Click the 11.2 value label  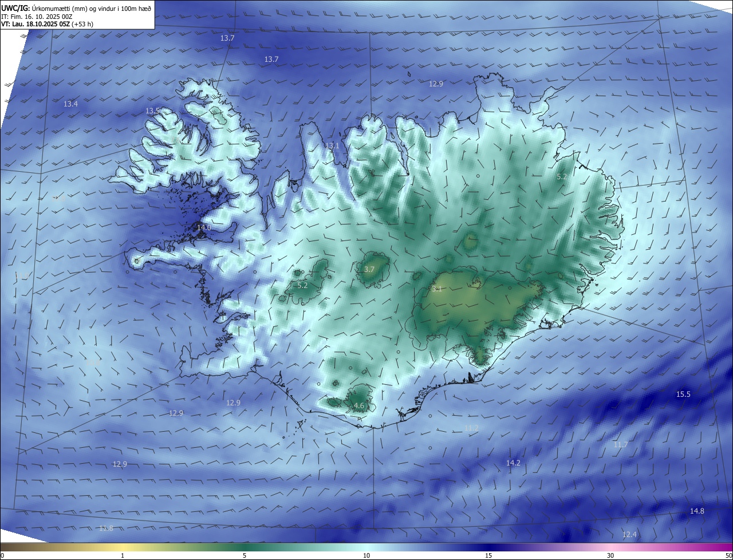[471, 428]
